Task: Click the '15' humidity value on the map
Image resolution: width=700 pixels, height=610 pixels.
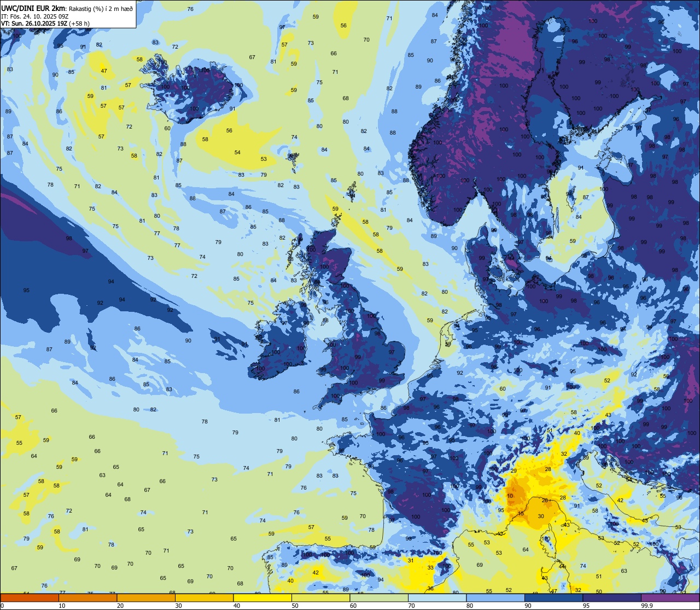Action: tap(521, 514)
